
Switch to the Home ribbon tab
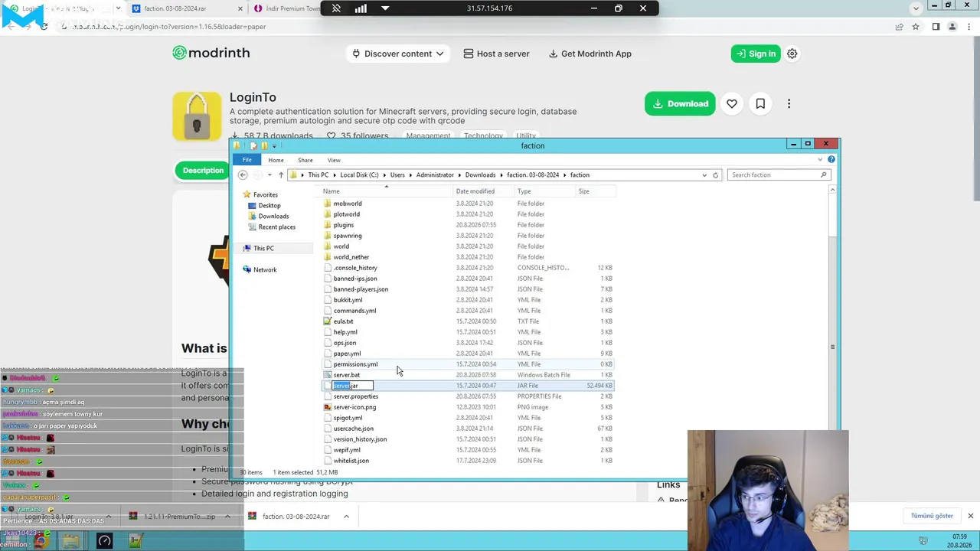pos(276,160)
